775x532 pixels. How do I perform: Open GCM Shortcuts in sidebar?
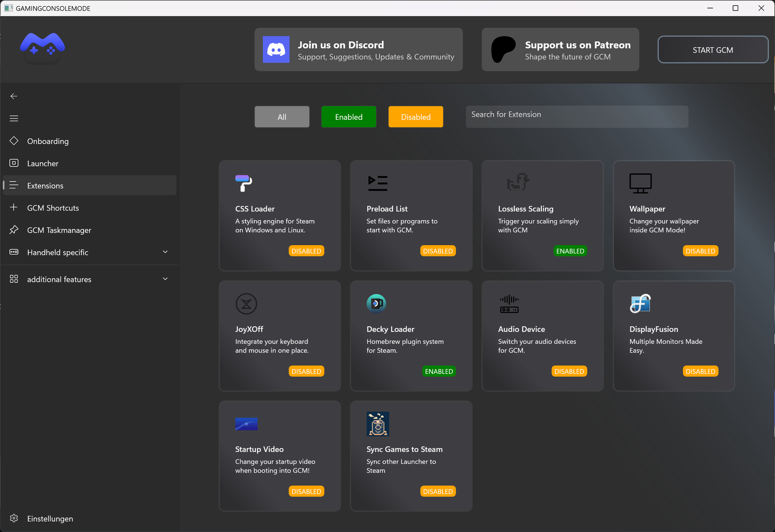pyautogui.click(x=53, y=208)
